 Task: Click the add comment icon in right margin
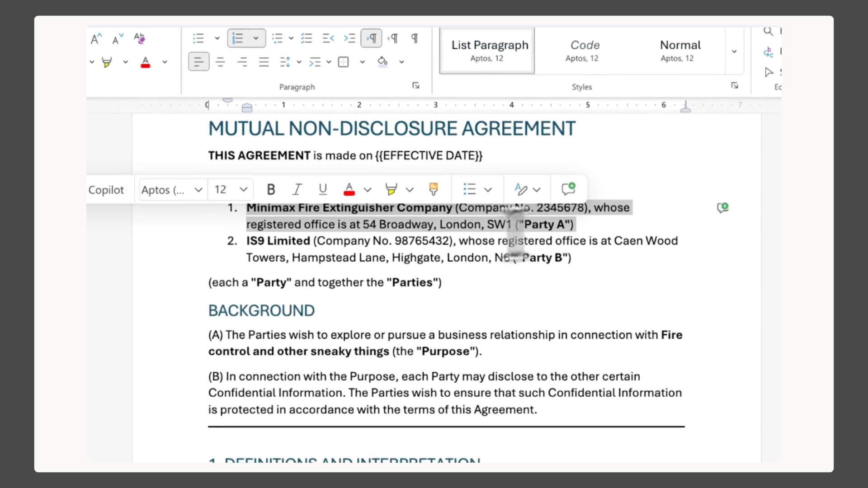pyautogui.click(x=723, y=208)
